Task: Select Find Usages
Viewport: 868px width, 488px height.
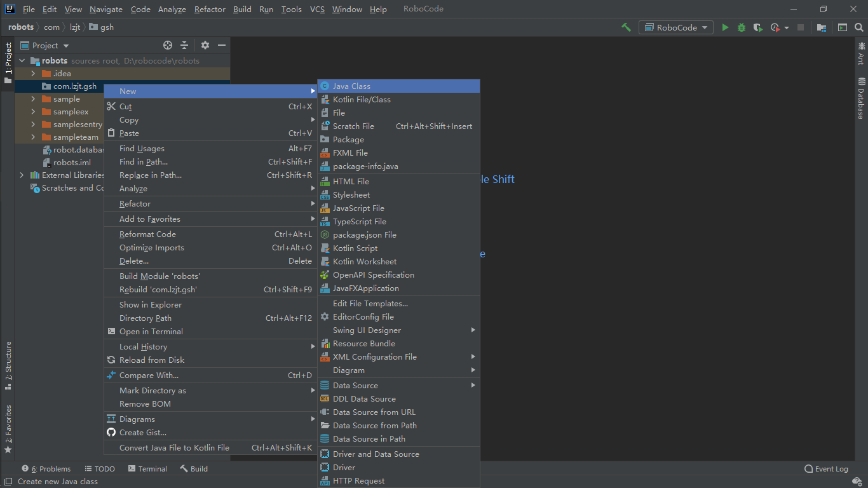Action: click(x=210, y=148)
